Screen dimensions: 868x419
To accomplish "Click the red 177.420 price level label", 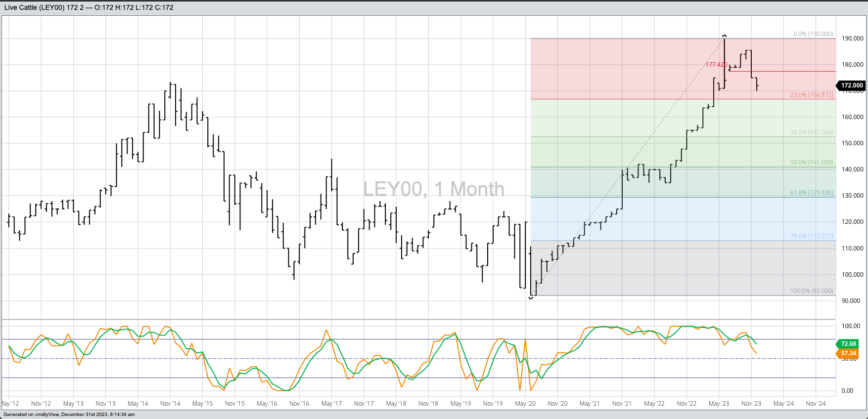I will tap(716, 65).
